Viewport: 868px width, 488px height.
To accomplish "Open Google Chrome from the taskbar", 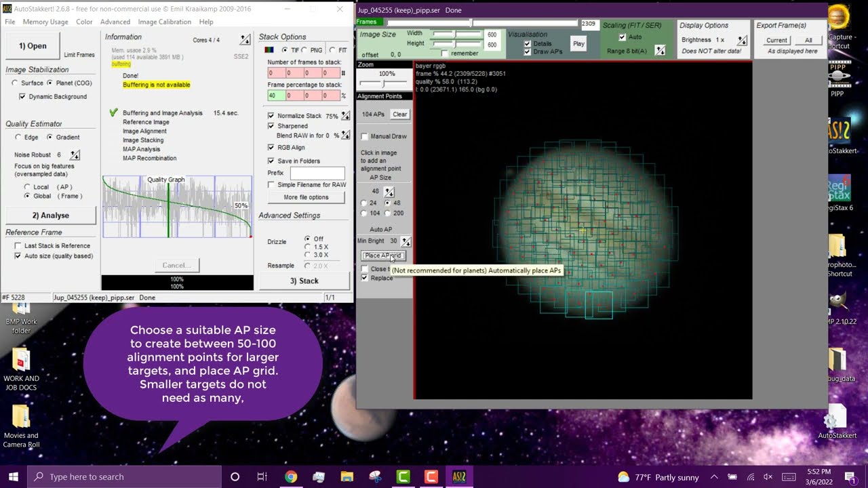I will tap(290, 476).
